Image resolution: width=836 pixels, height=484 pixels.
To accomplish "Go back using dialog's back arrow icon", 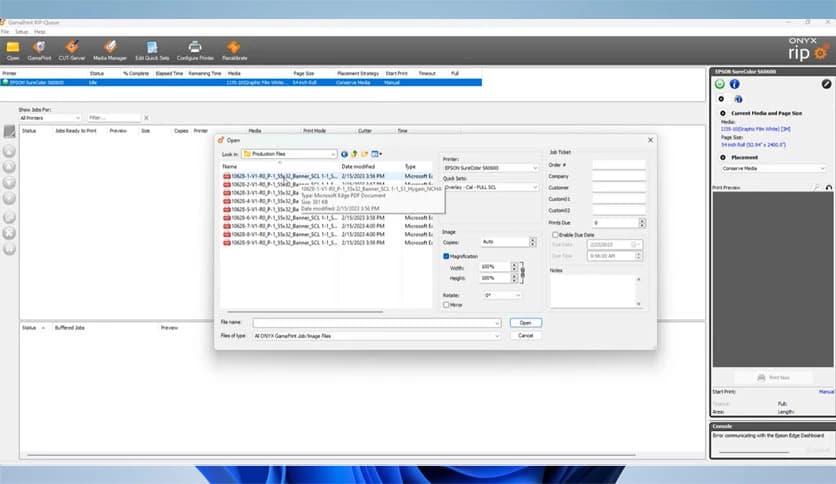I will click(344, 154).
